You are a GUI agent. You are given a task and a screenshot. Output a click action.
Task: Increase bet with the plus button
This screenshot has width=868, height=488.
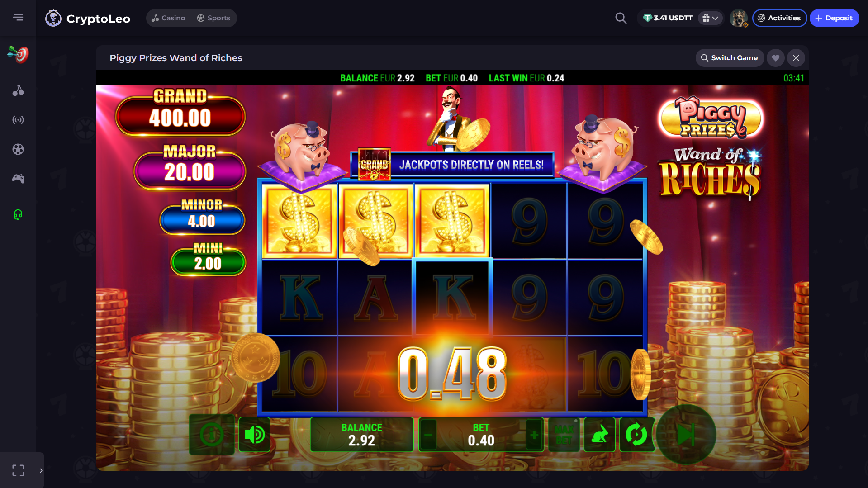click(x=534, y=435)
